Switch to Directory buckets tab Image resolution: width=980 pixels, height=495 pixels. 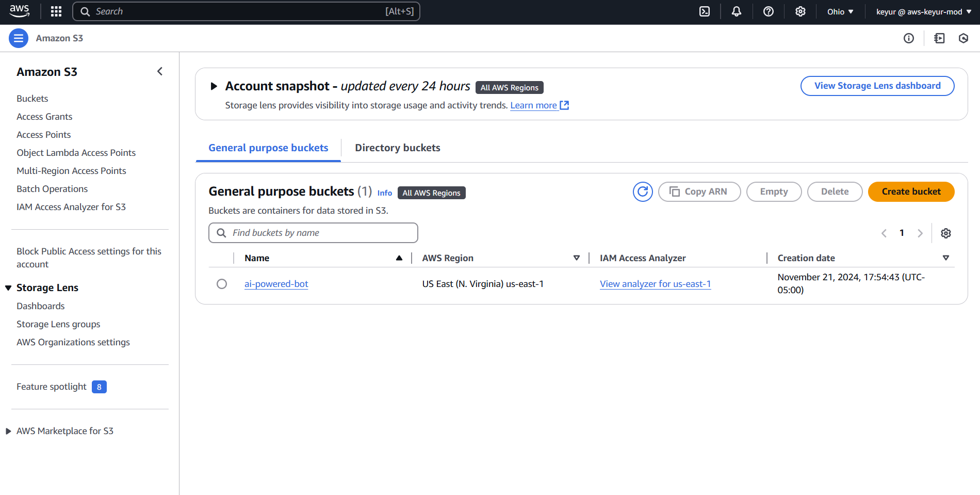(x=398, y=148)
